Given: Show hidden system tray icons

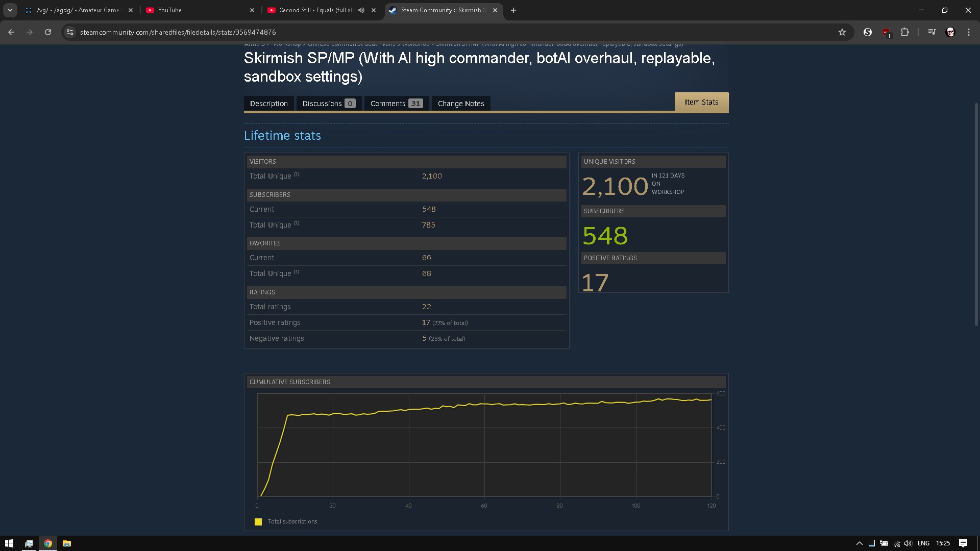Looking at the screenshot, I should point(859,543).
